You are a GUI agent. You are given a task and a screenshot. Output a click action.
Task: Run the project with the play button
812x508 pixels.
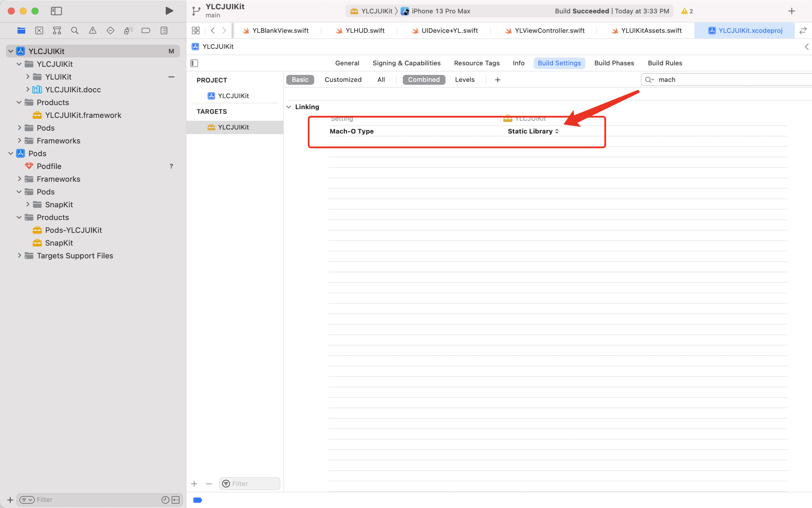point(169,11)
